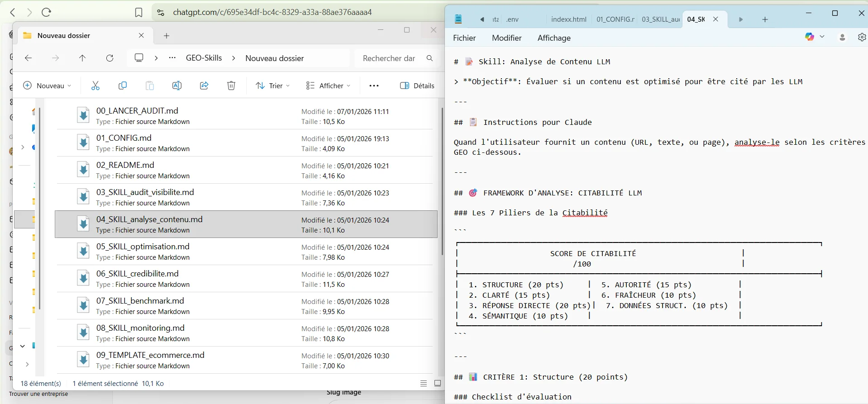Open the Nouveau dropdown menu
Viewport: 868px width, 404px height.
pos(47,86)
